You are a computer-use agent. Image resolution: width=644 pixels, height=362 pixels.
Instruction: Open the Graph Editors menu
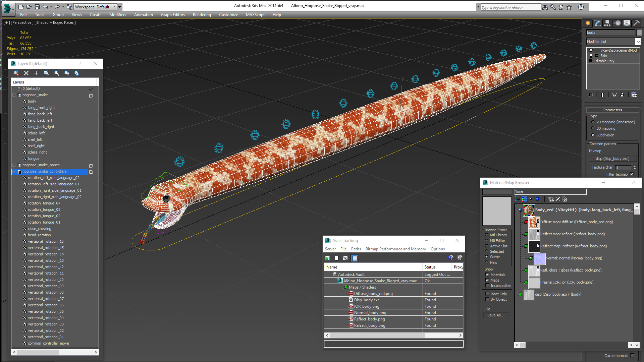point(173,15)
